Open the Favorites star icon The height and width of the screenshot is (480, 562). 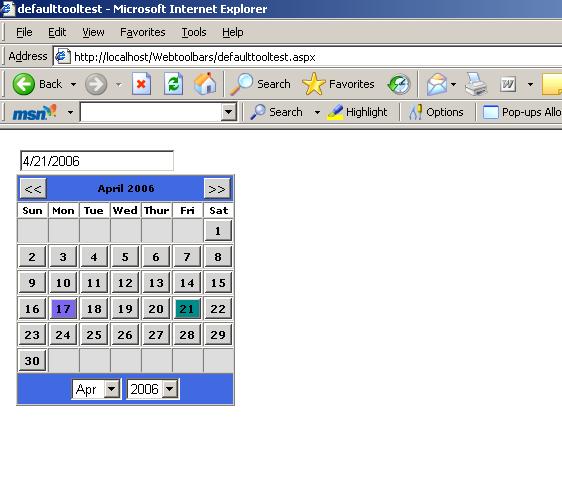314,84
